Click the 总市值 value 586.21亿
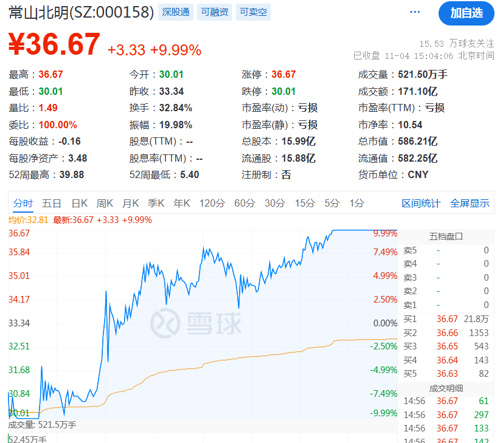Screen dimensions: 500x443 (x=418, y=141)
